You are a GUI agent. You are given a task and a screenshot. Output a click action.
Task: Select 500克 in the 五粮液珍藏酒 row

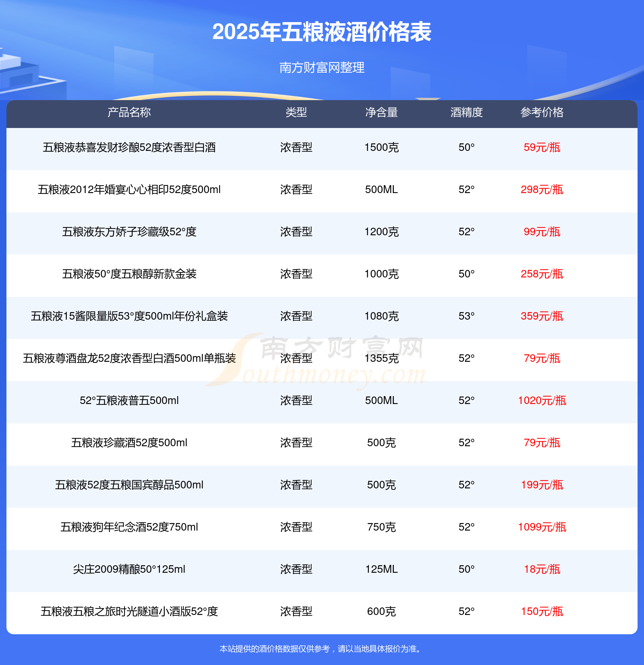click(x=381, y=443)
